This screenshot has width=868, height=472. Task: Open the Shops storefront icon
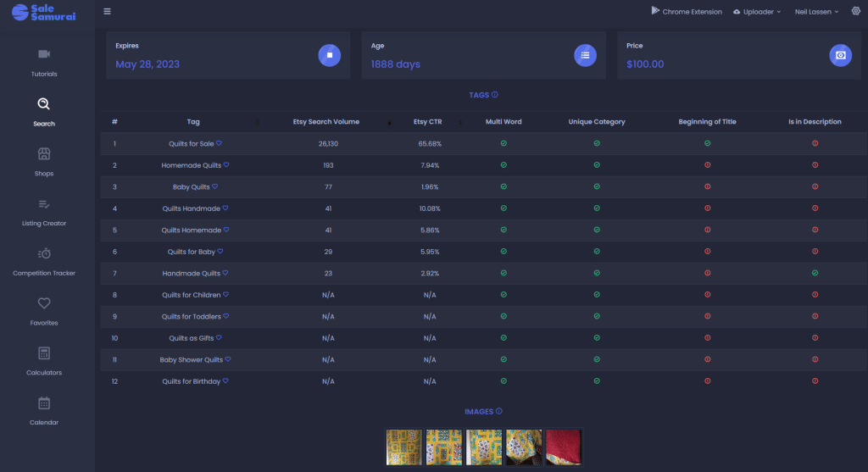[44, 153]
